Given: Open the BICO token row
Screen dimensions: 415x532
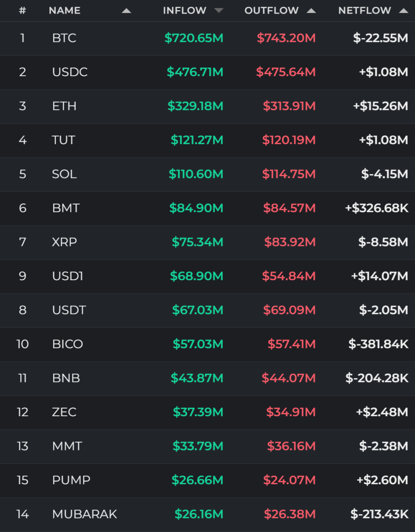Looking at the screenshot, I should click(207, 344).
